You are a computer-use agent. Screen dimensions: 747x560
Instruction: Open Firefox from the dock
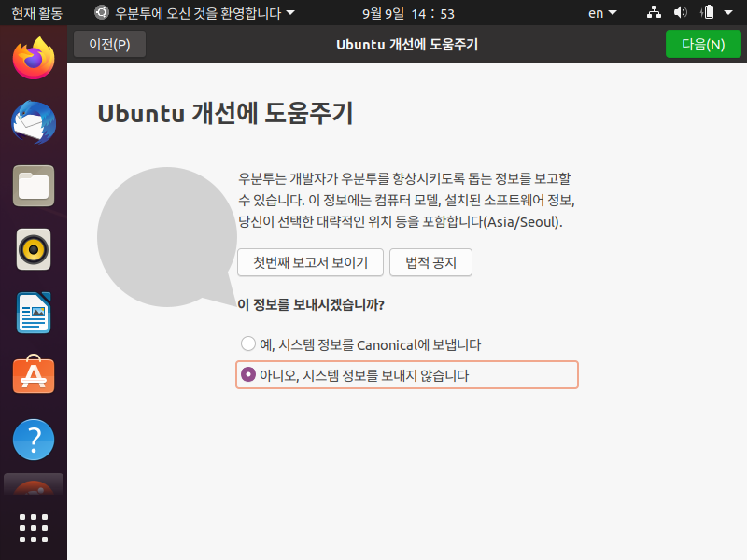click(x=34, y=58)
